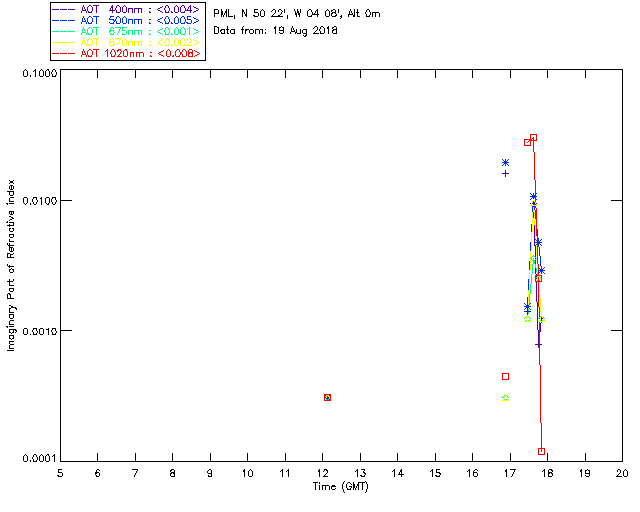
Task: Click the 0.0001 y-axis tick label
Action: point(39,459)
